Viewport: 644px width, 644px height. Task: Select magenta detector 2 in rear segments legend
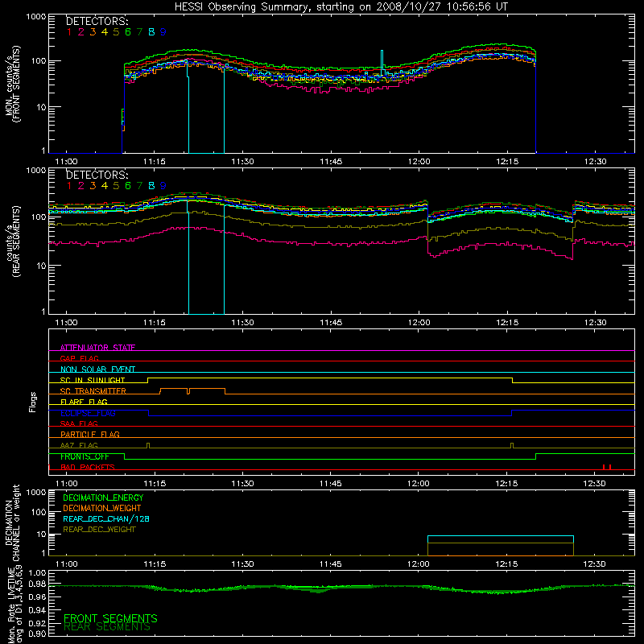[x=81, y=186]
